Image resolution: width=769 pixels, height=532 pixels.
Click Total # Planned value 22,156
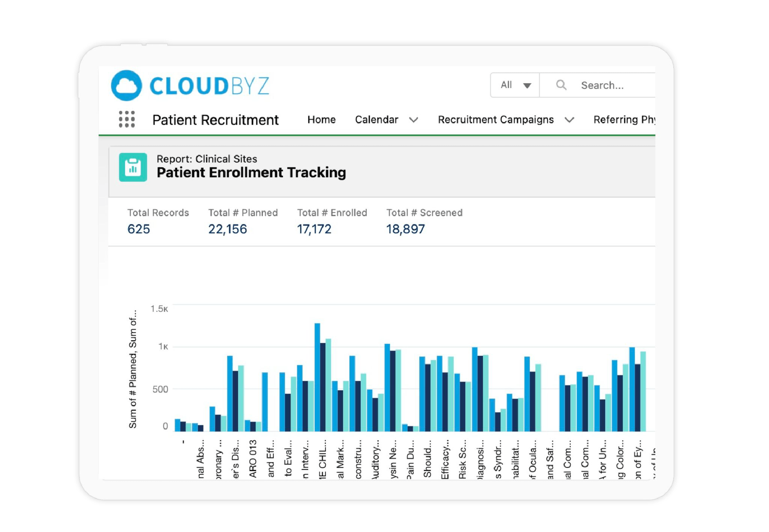coord(228,229)
